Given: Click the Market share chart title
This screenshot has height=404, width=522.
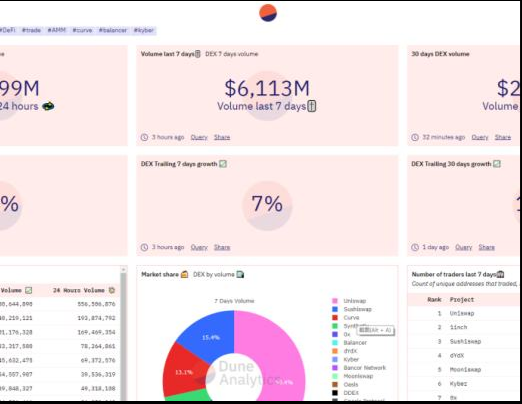Looking at the screenshot, I should pyautogui.click(x=165, y=274).
